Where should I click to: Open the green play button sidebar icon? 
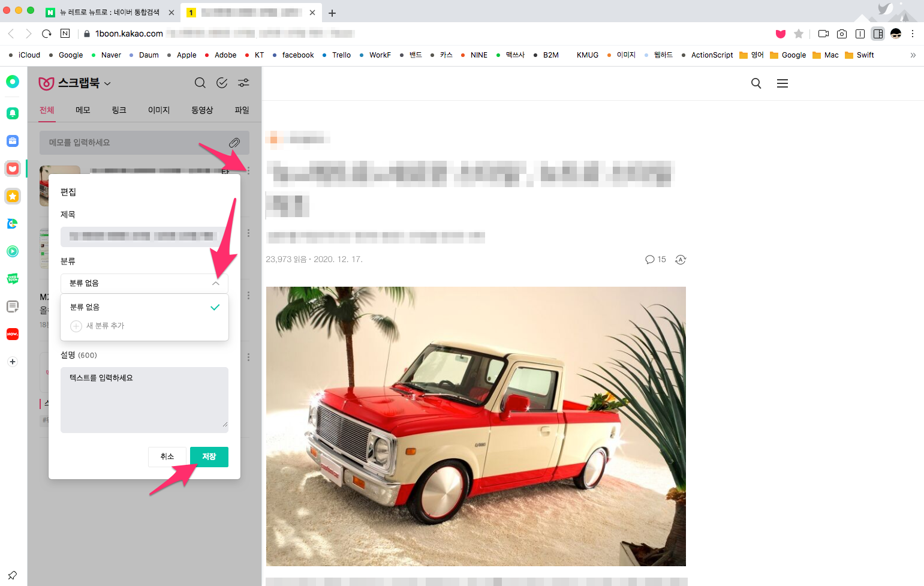13,251
